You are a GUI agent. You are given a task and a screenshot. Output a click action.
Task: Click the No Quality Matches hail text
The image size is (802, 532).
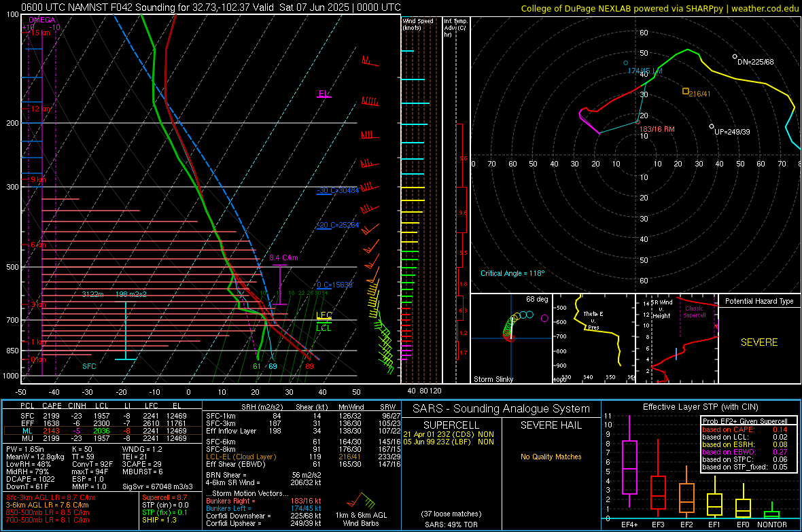[551, 457]
